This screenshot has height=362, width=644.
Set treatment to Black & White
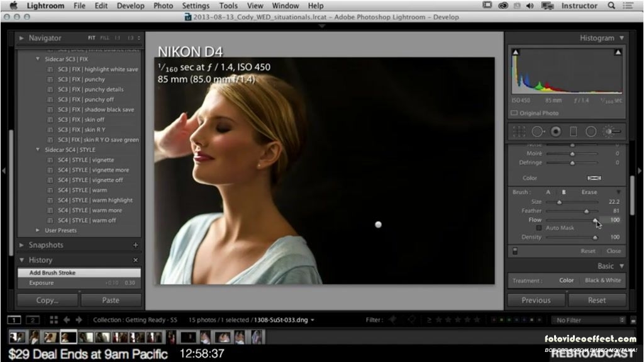(603, 280)
